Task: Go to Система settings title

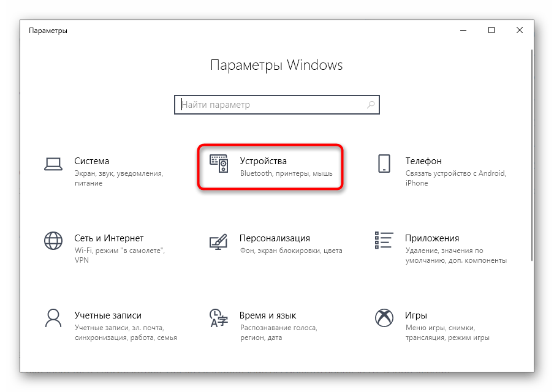Action: (91, 161)
